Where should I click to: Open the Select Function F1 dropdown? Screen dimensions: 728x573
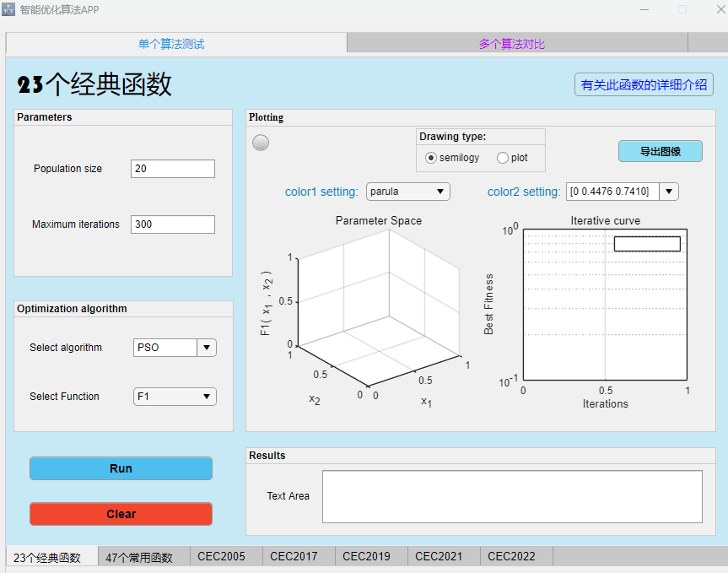[x=175, y=397]
